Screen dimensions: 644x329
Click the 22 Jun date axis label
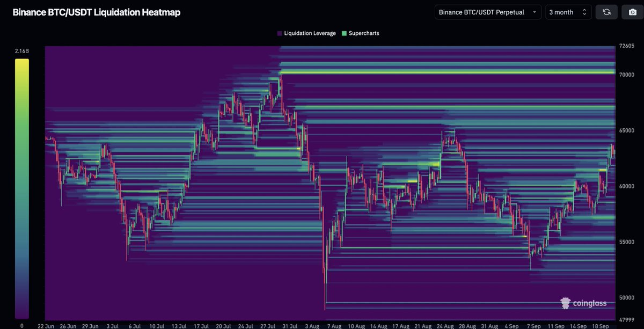click(46, 326)
